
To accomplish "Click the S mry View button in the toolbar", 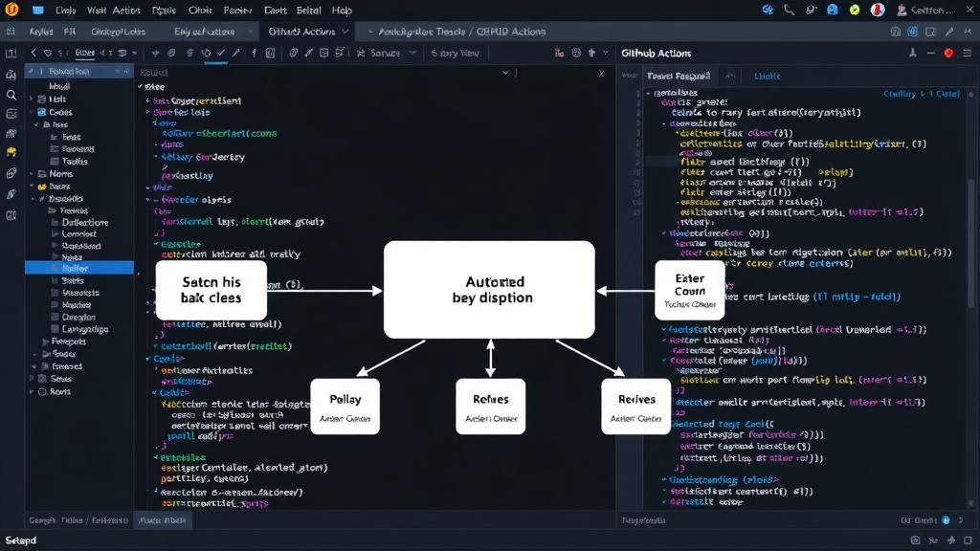I will coord(455,54).
